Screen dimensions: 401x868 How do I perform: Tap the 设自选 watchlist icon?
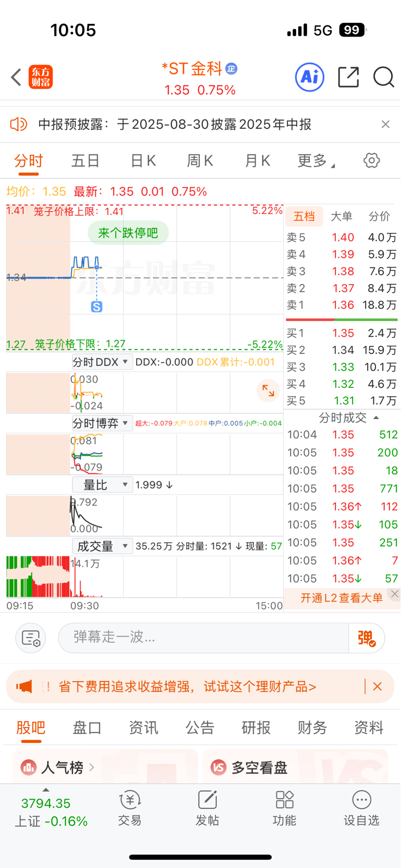point(361,808)
